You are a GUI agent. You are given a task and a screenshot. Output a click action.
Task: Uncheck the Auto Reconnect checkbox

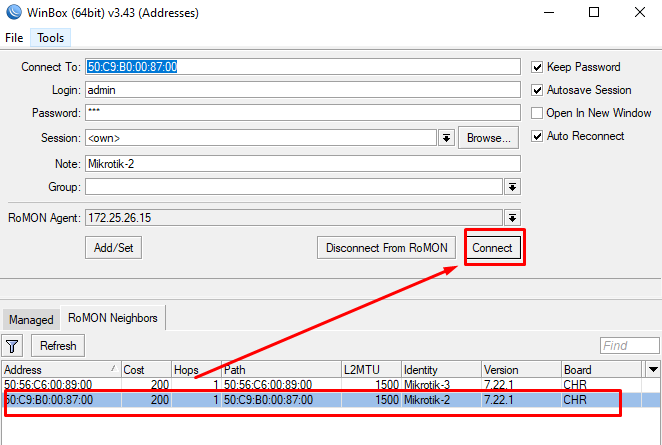[x=538, y=136]
